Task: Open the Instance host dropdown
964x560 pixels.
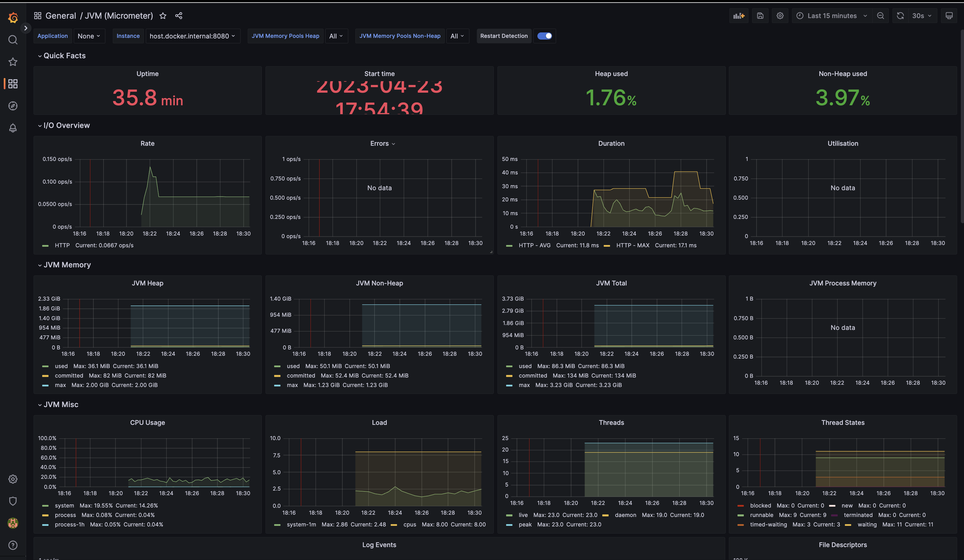Action: (192, 36)
